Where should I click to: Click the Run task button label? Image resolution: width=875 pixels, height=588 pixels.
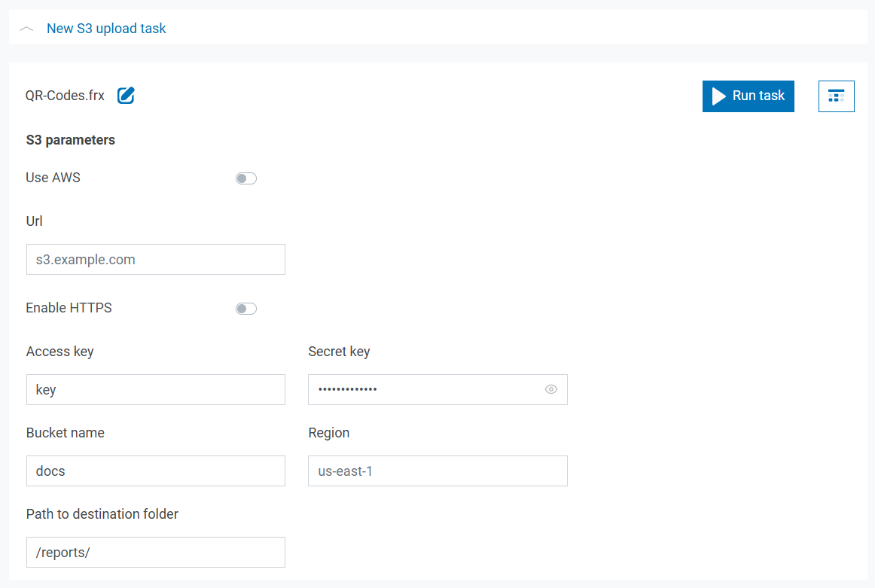(x=758, y=96)
